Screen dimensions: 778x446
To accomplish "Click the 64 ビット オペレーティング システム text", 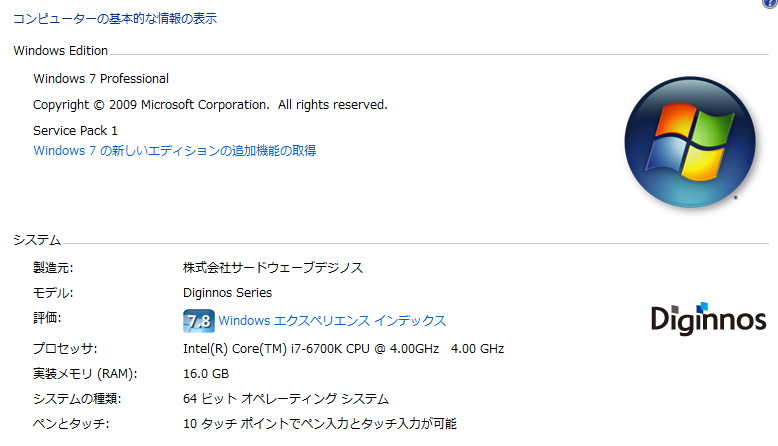I will tap(286, 399).
